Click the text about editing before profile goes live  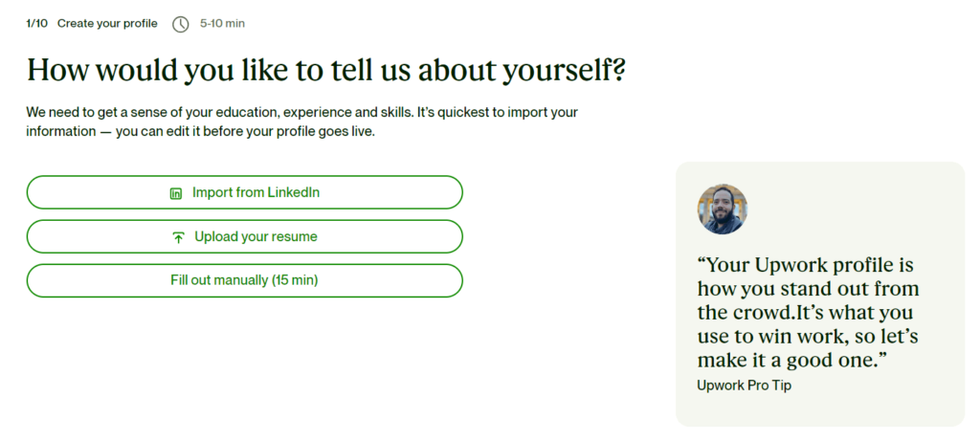pos(246,132)
